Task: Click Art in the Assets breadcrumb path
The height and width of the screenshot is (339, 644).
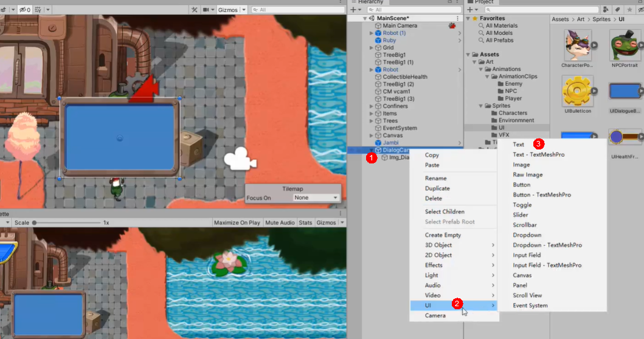Action: coord(580,19)
